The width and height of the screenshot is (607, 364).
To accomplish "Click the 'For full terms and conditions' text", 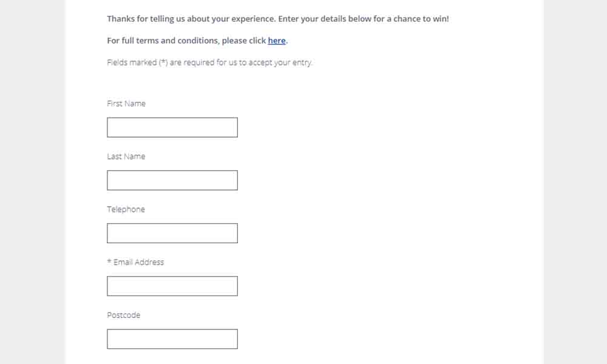I will point(186,41).
